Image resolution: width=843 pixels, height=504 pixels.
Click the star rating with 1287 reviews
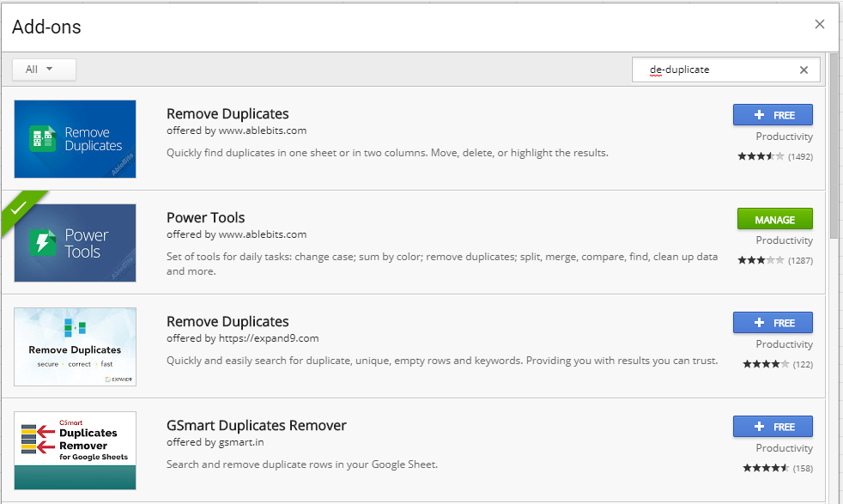pos(761,260)
